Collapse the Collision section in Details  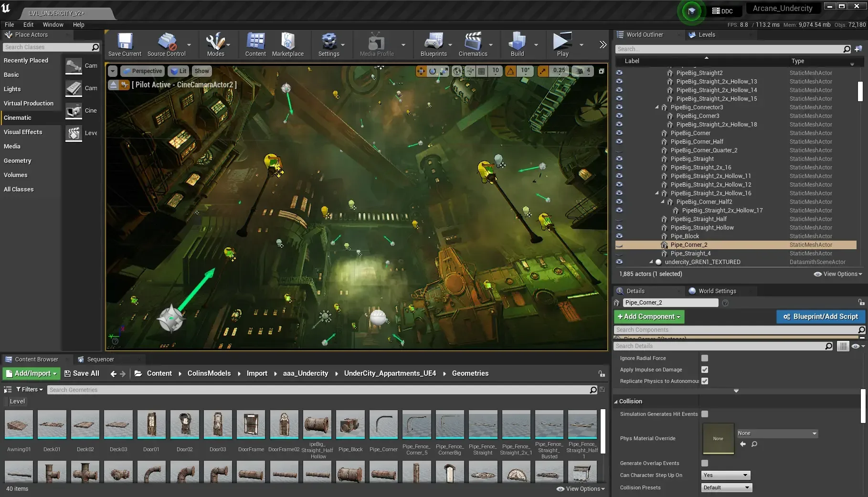(616, 402)
